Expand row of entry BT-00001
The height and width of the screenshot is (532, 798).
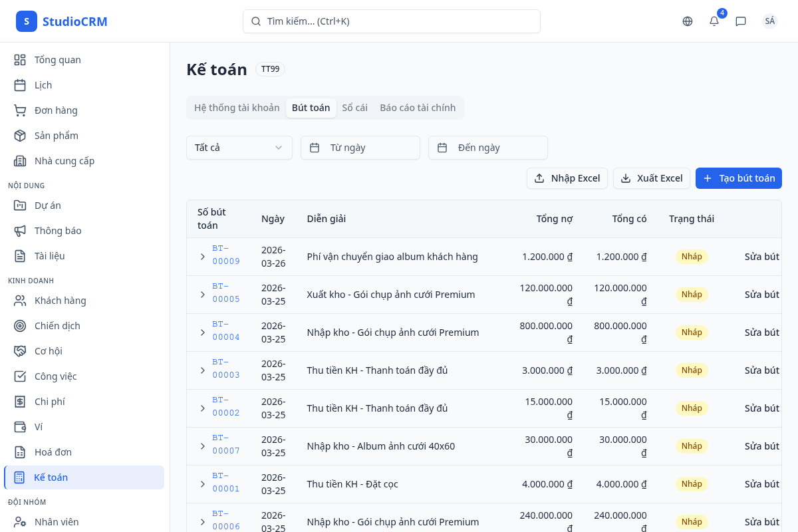[x=203, y=484]
